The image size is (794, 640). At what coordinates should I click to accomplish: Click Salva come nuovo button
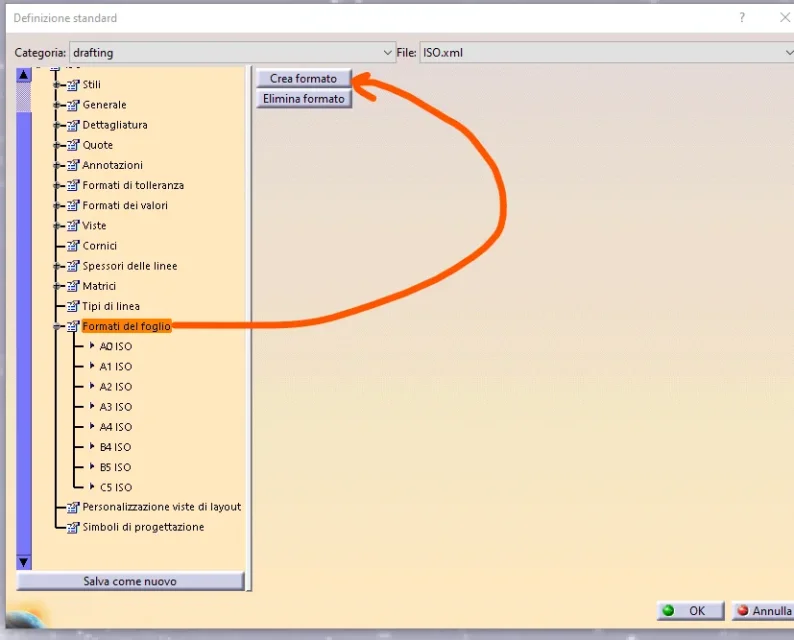pyautogui.click(x=130, y=581)
